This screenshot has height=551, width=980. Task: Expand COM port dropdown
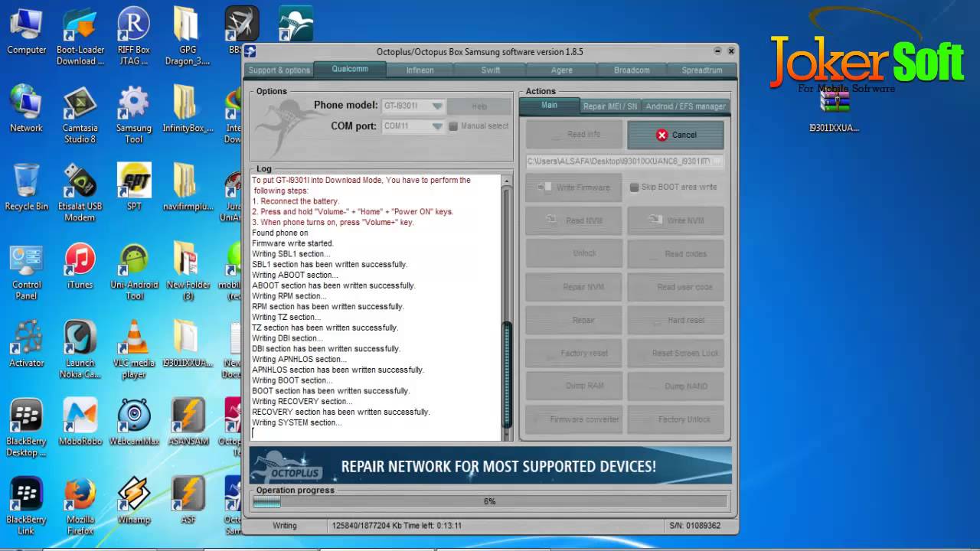coord(437,126)
